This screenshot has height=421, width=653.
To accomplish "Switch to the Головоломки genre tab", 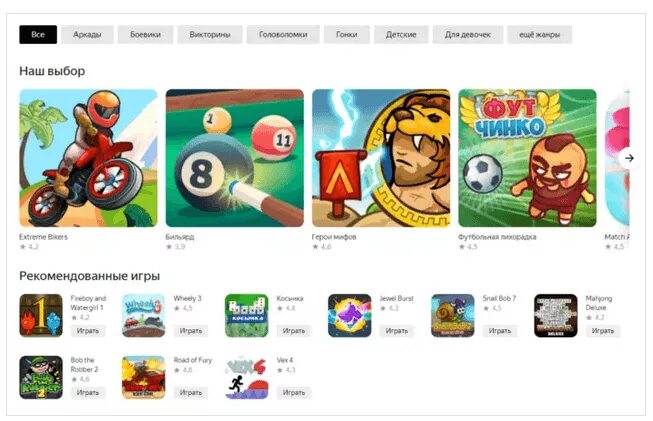I will [x=283, y=35].
